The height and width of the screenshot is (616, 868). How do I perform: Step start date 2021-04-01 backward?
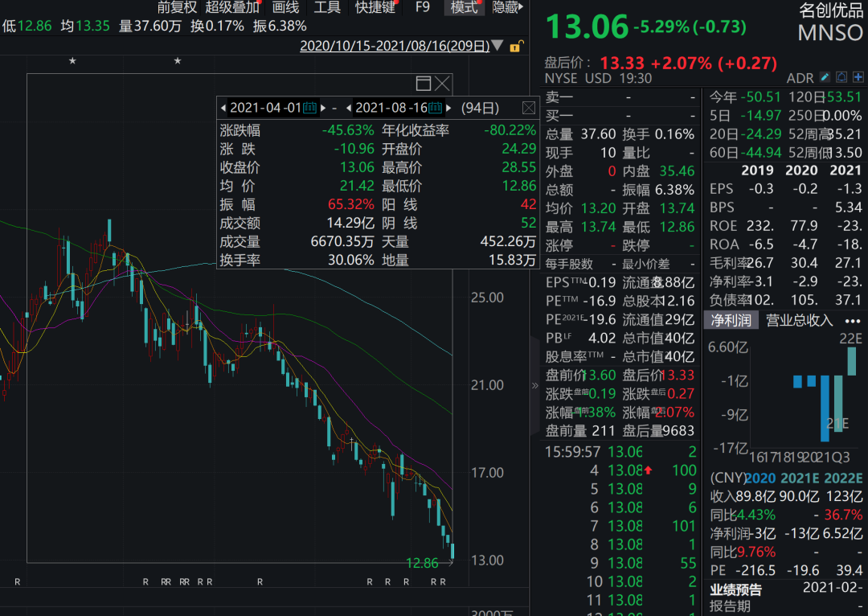click(223, 108)
